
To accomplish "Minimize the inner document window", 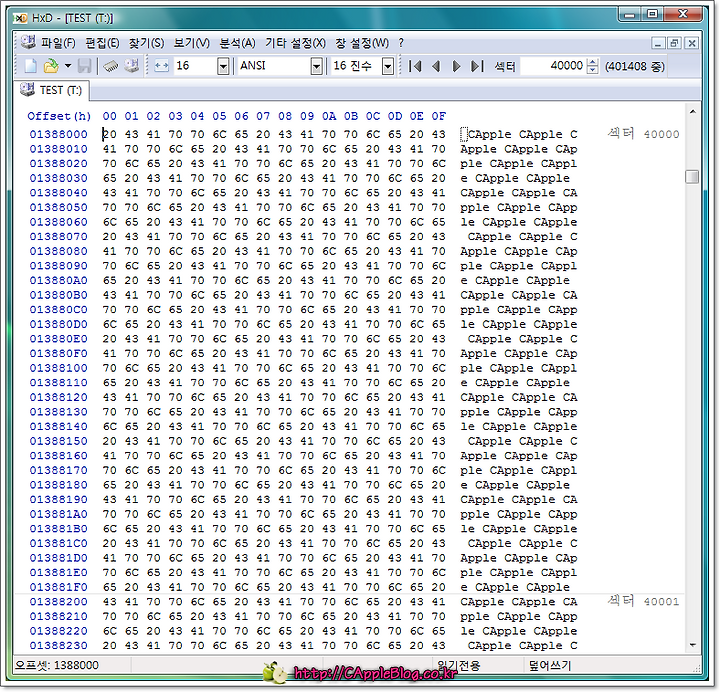I will click(658, 43).
